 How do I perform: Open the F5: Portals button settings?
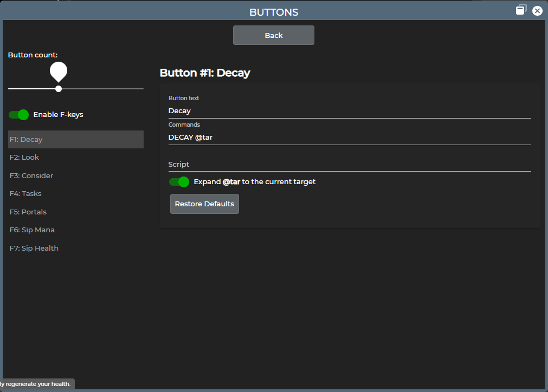pos(76,212)
